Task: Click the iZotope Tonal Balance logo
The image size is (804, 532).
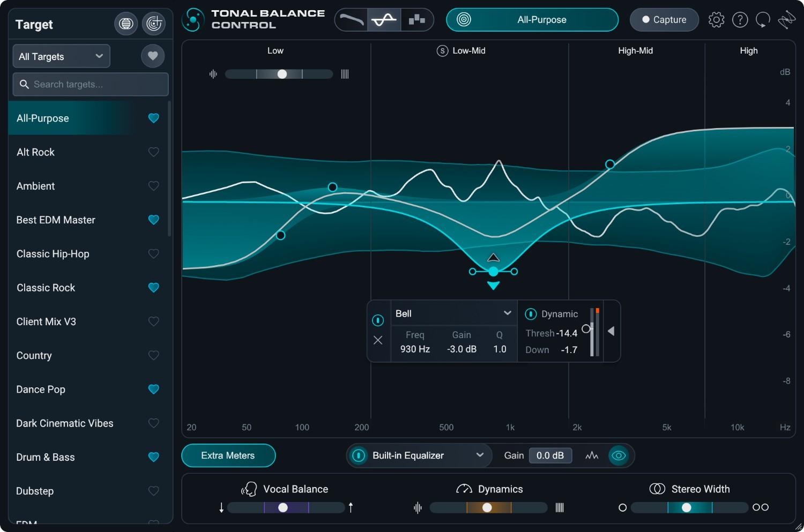Action: tap(193, 19)
